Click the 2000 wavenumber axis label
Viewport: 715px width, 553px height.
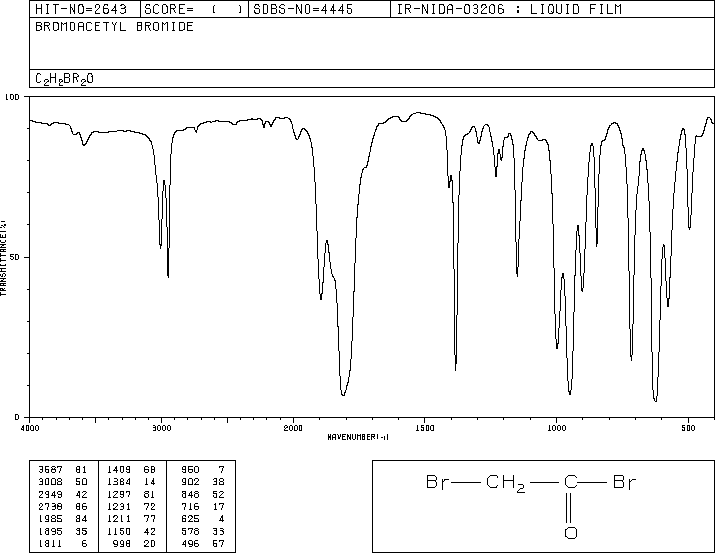pyautogui.click(x=293, y=428)
